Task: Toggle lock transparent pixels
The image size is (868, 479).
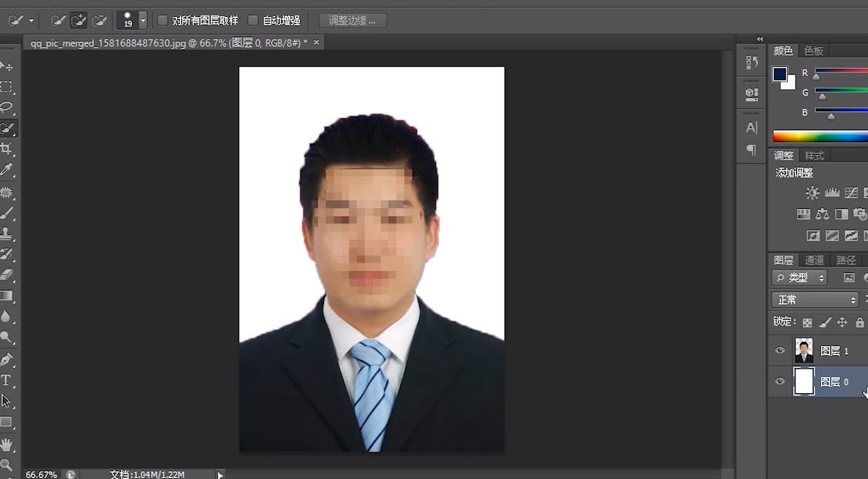Action: click(807, 322)
